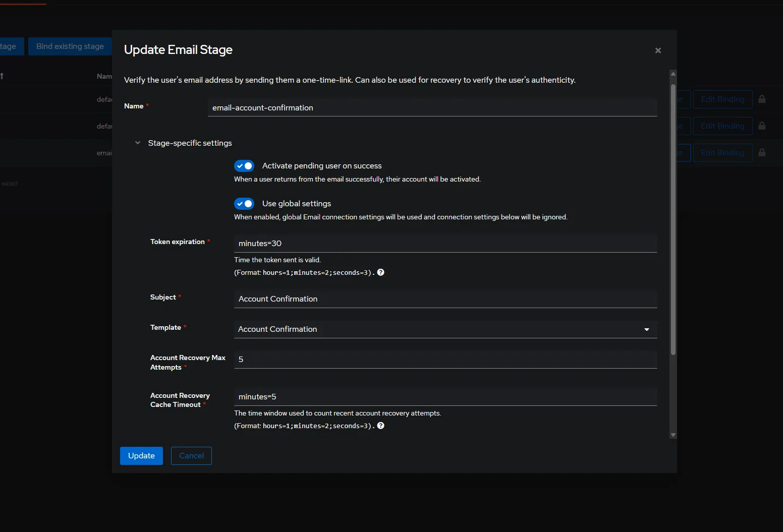The height and width of the screenshot is (532, 783).
Task: Click lock icon beside second Edit Binding
Action: pyautogui.click(x=762, y=126)
